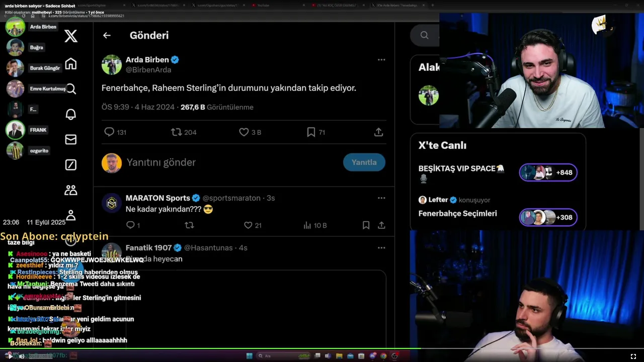Screen dimensions: 644x362
Task: Open Lefter host name in live list
Action: pyautogui.click(x=438, y=200)
